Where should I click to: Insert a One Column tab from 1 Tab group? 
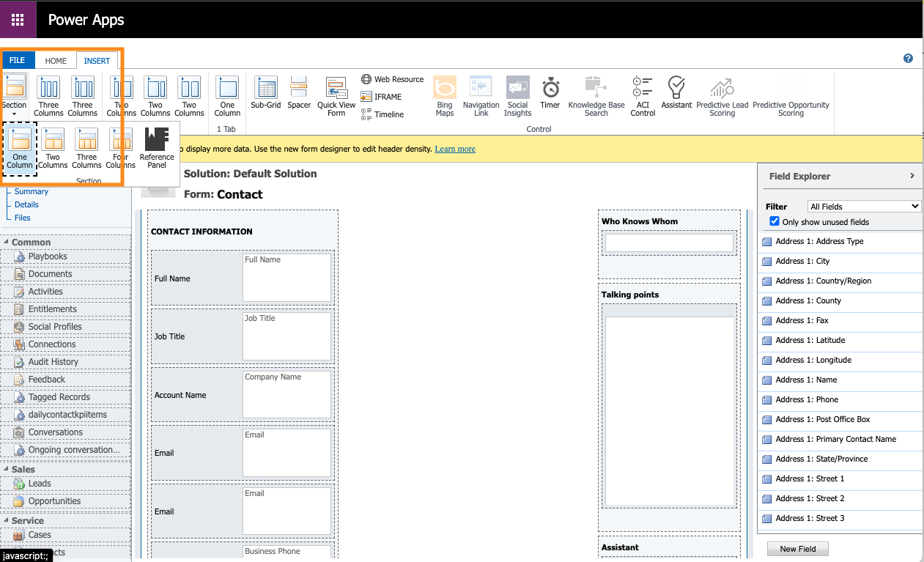[227, 97]
